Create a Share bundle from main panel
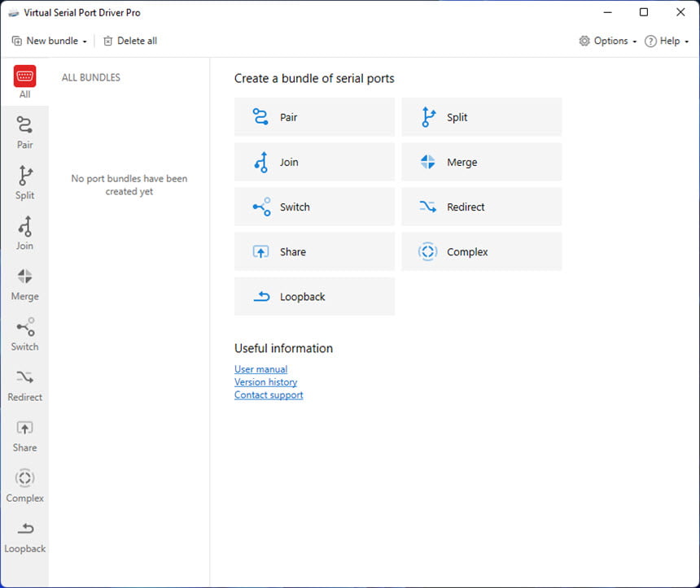700x588 pixels. (x=314, y=251)
